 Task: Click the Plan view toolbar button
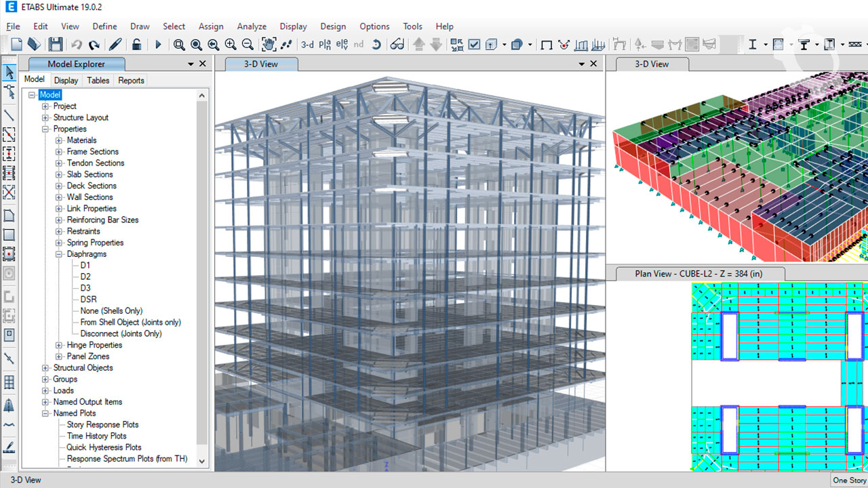tap(325, 45)
